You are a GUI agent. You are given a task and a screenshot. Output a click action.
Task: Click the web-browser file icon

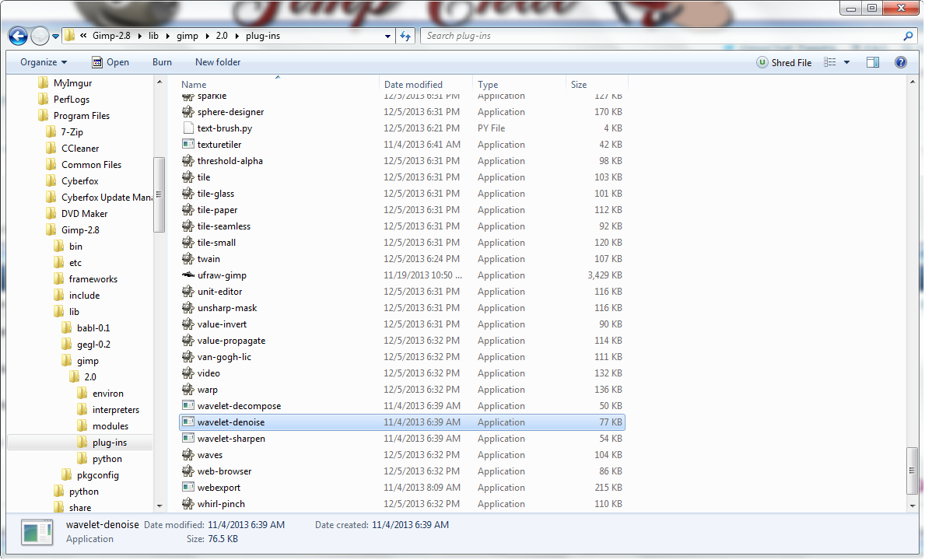(187, 471)
